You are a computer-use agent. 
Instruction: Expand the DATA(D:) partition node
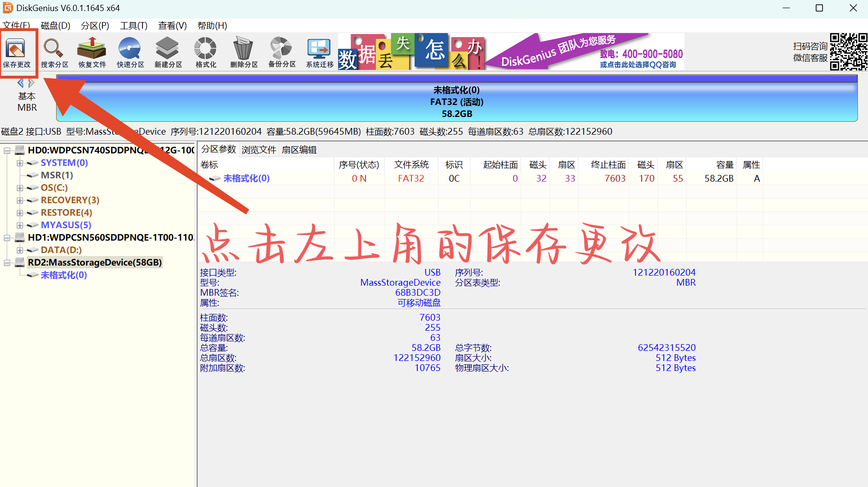20,250
